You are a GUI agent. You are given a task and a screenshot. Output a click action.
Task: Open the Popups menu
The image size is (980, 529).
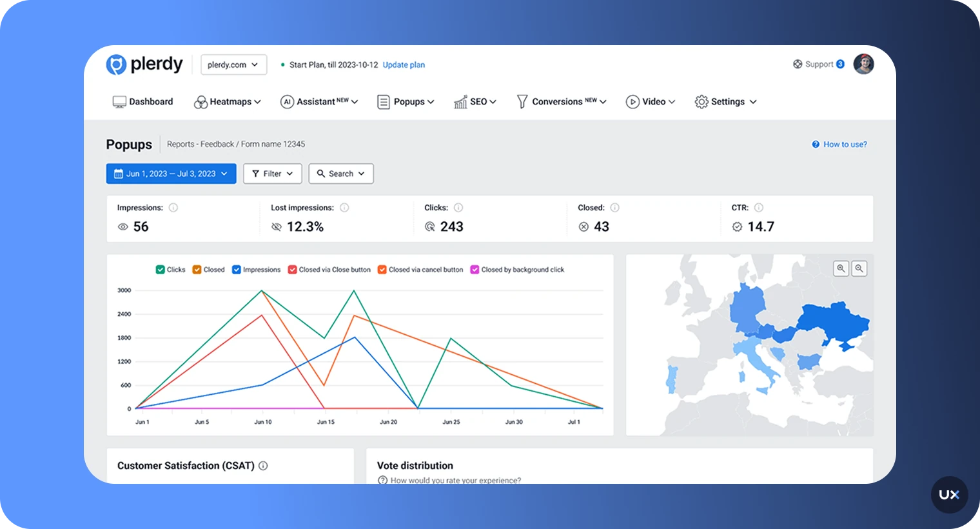click(406, 101)
